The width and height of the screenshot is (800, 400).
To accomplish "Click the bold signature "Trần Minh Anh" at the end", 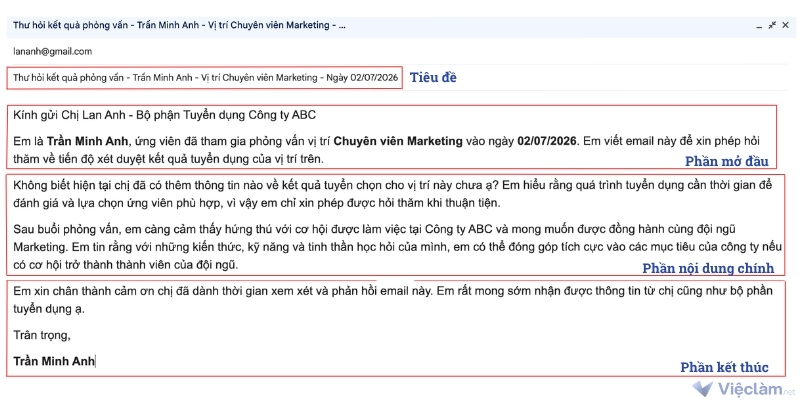I will 54,361.
